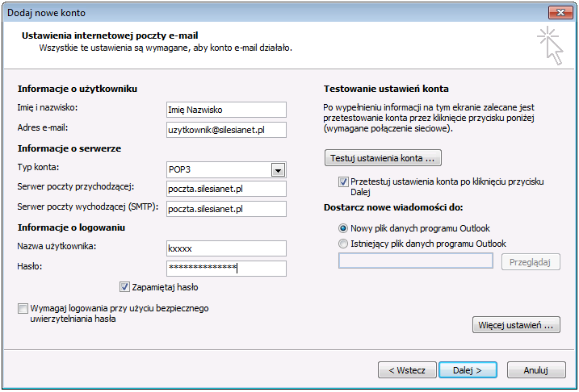
Task: Open Więcej ustawień options
Action: click(x=515, y=325)
